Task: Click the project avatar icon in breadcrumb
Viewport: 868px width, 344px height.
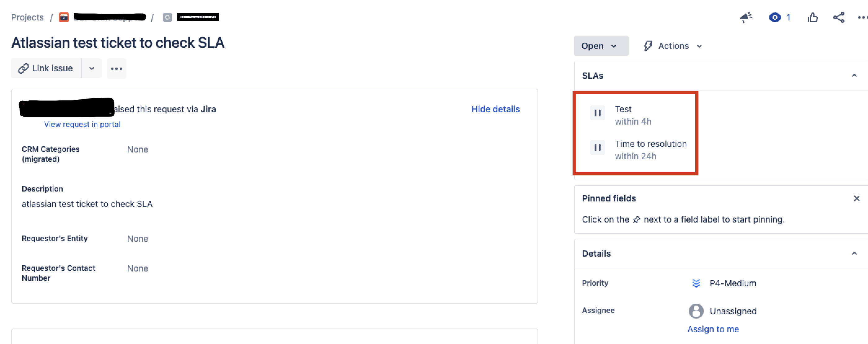Action: [64, 17]
